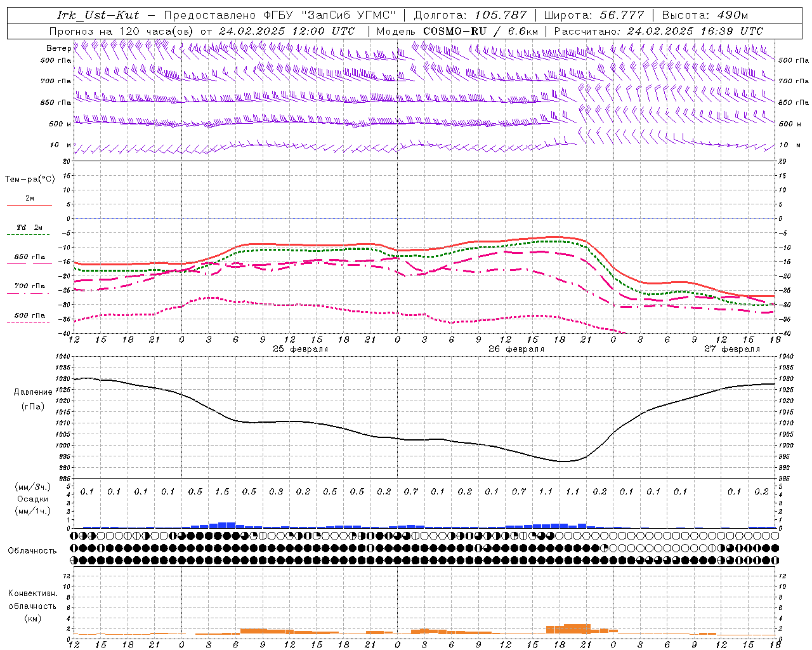Click the Td 2м legend entry
The width and height of the screenshot is (812, 650).
pos(30,227)
